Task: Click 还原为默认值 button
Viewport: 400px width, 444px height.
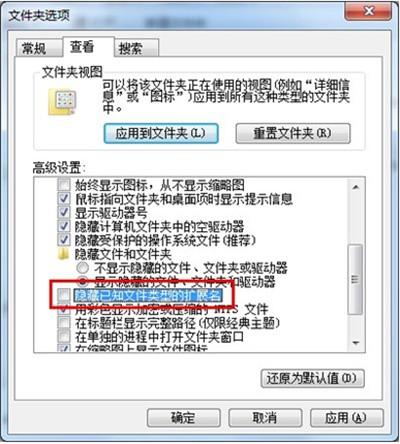Action: 312,378
